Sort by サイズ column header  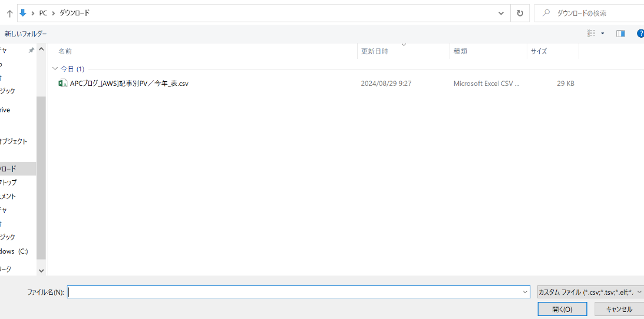pos(539,51)
